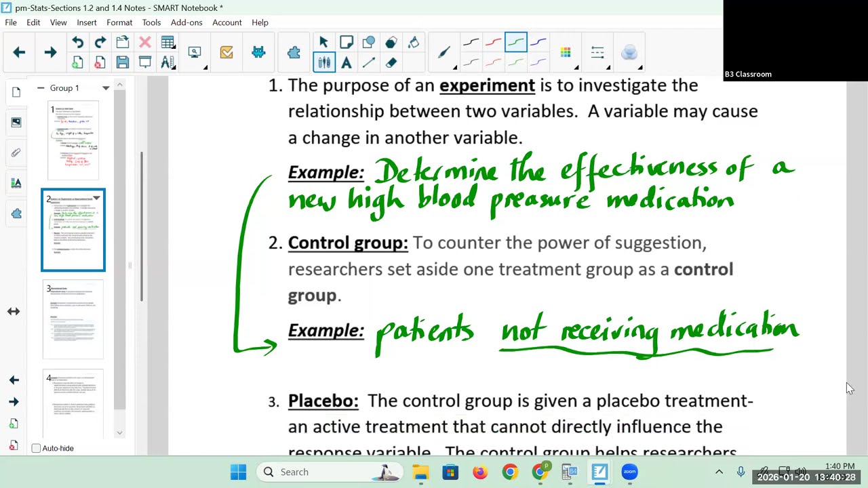Open the Gallery sidebar tab
Screen dimensions: 868x488
pyautogui.click(x=16, y=122)
